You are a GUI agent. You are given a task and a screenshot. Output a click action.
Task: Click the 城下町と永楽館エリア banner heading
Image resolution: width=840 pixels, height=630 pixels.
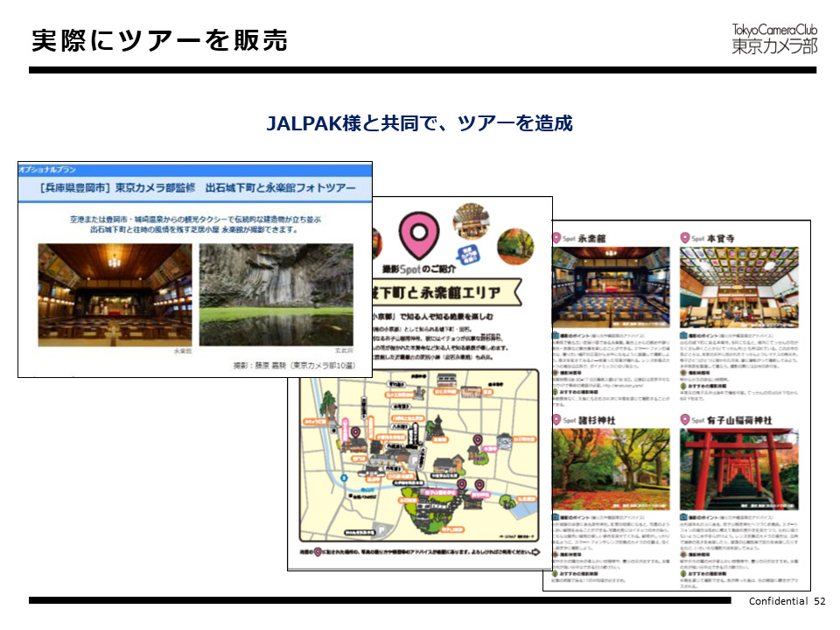coord(427,290)
